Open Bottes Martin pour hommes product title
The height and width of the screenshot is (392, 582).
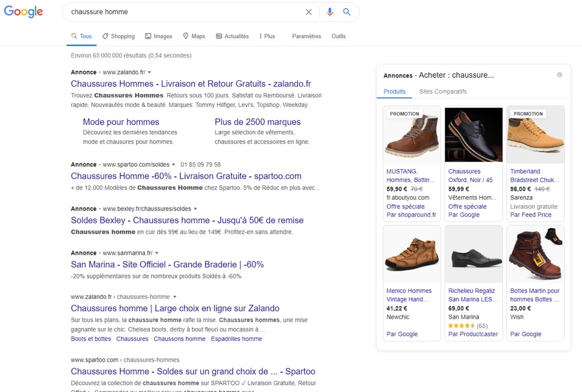[535, 295]
